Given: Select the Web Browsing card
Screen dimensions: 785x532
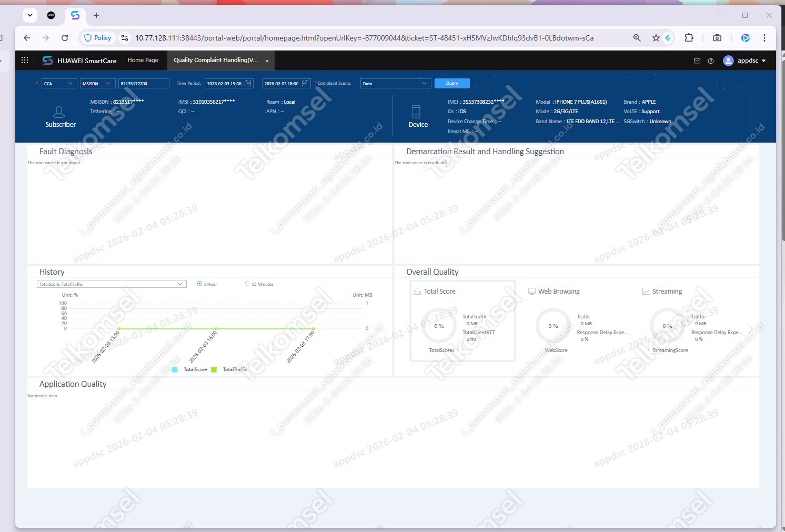Looking at the screenshot, I should pyautogui.click(x=577, y=321).
